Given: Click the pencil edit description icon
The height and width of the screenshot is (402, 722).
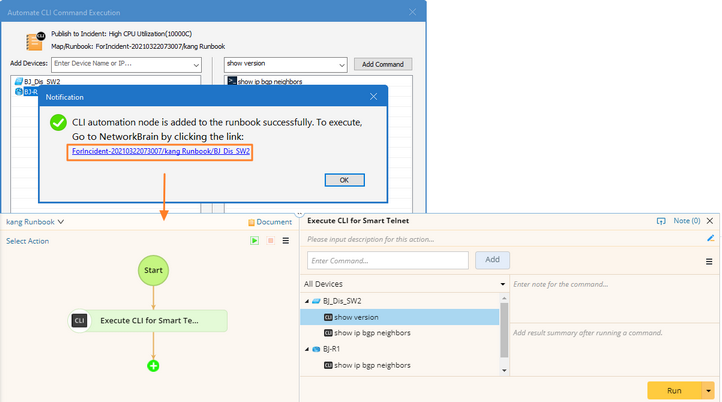Looking at the screenshot, I should click(710, 238).
